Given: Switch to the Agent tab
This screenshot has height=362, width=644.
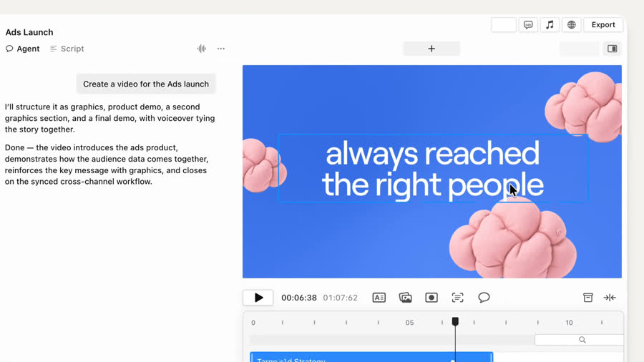Looking at the screenshot, I should click(x=23, y=49).
